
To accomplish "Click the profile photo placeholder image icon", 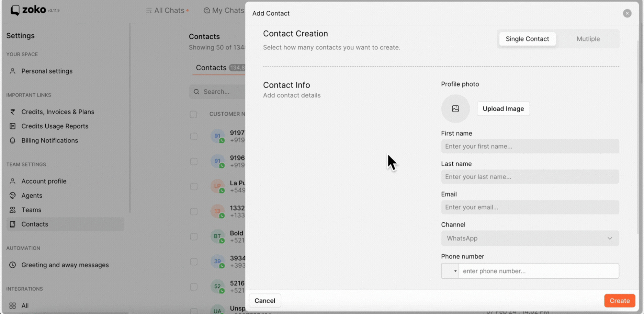I will coord(455,109).
